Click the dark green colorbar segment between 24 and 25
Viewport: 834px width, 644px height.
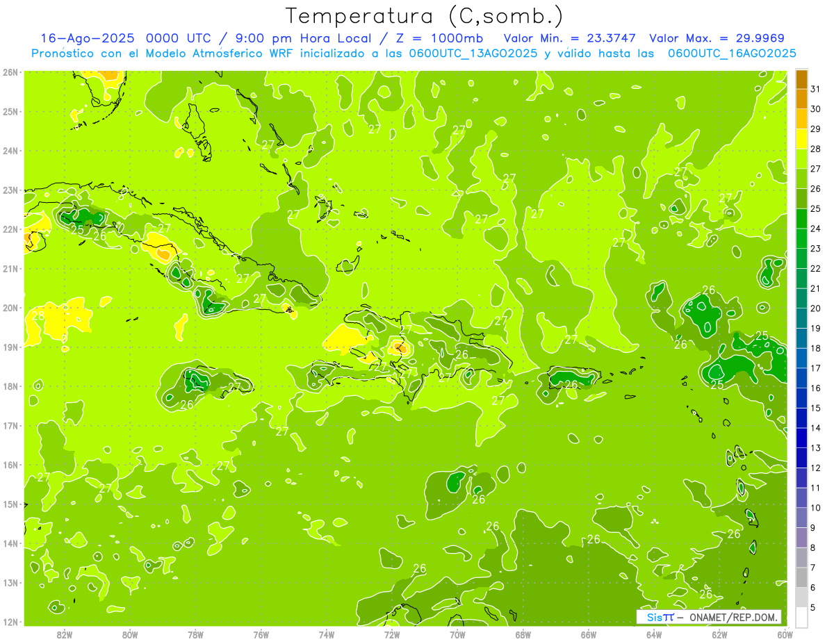click(801, 219)
